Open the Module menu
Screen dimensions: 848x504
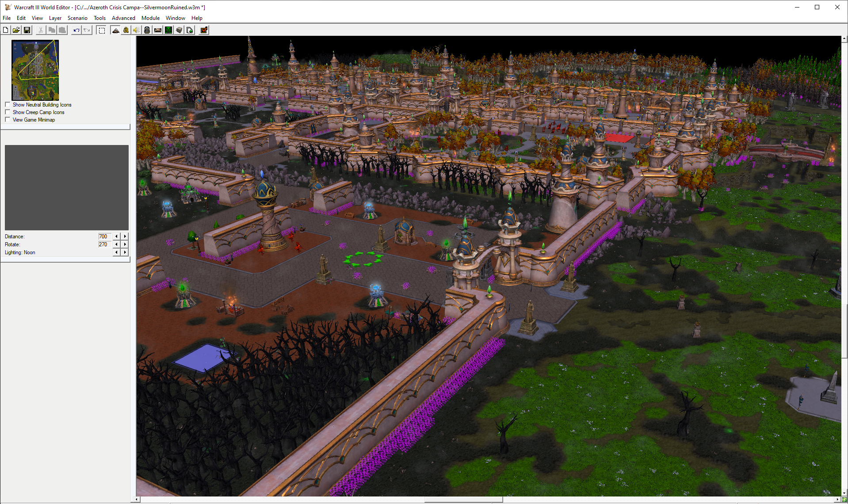tap(150, 18)
